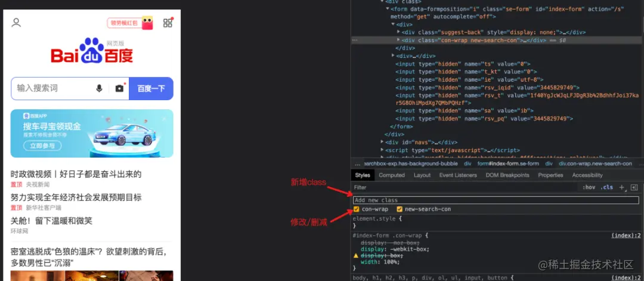Expand the con-wrap new-search-con div node
Screen dimensions: 644x281
pos(398,40)
